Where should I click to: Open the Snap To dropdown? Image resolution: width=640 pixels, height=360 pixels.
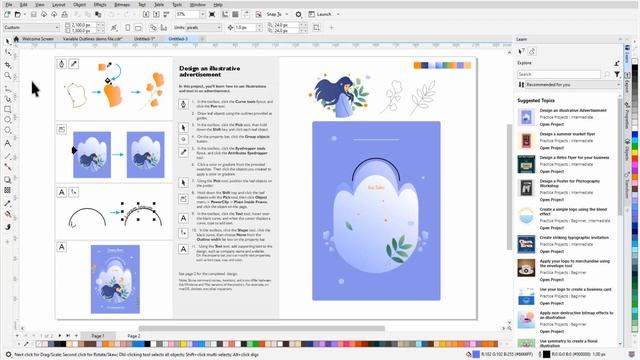pos(287,14)
